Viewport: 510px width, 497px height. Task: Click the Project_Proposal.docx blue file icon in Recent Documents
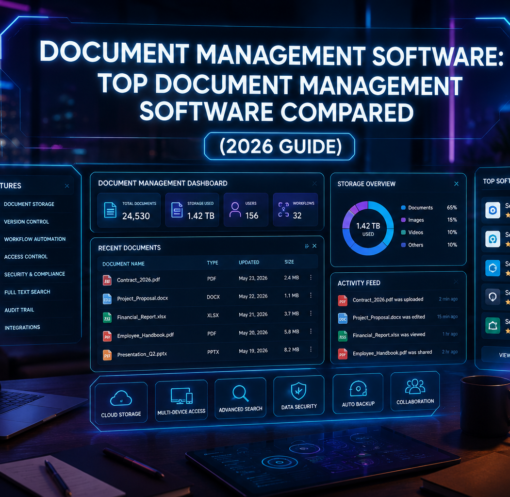(x=107, y=299)
